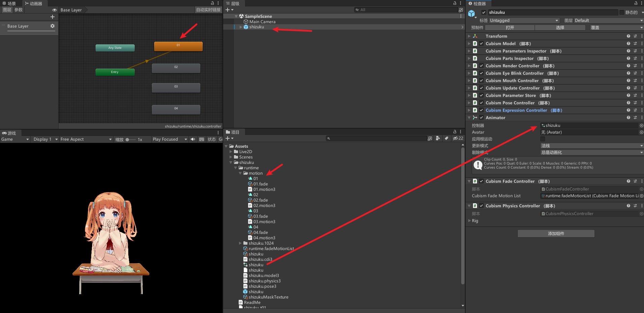Toggle Apply Root Motion checkbox
The image size is (644, 313).
pyautogui.click(x=543, y=139)
